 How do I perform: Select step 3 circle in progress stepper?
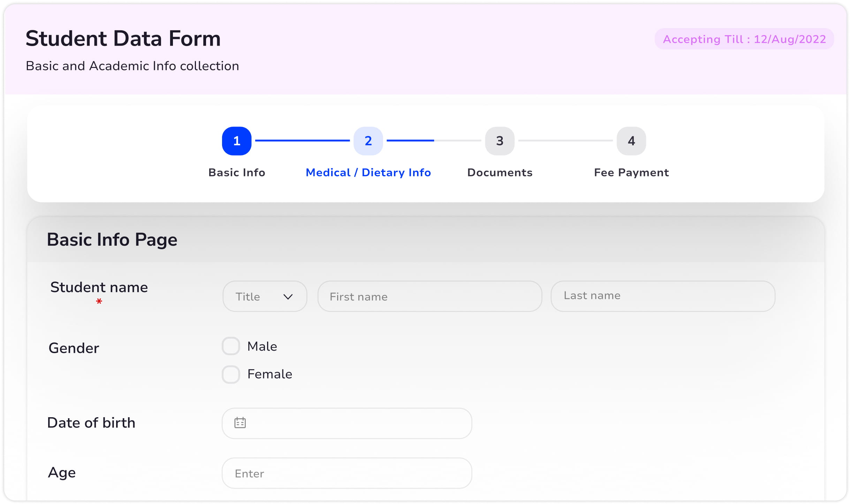[500, 141]
